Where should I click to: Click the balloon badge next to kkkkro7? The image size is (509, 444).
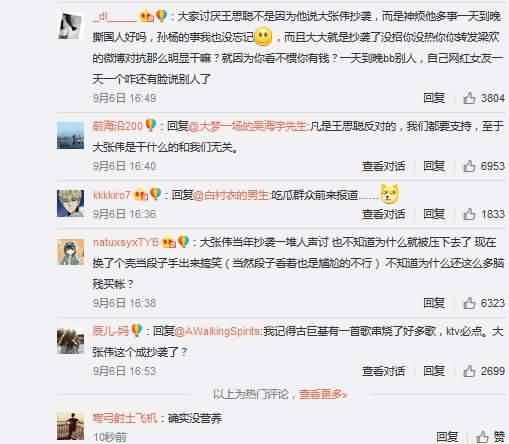(156, 194)
